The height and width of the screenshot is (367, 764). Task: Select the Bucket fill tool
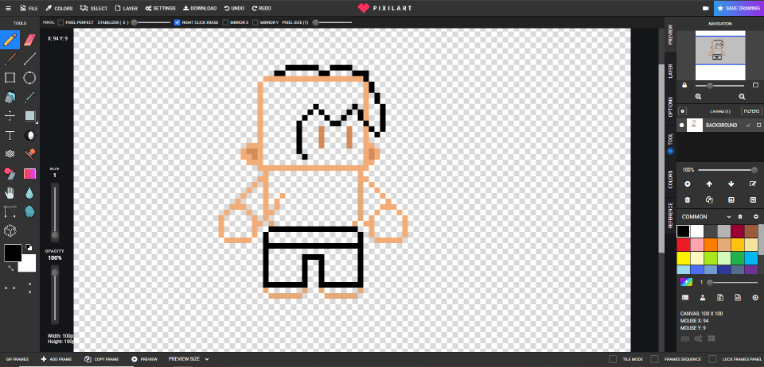pos(10,97)
